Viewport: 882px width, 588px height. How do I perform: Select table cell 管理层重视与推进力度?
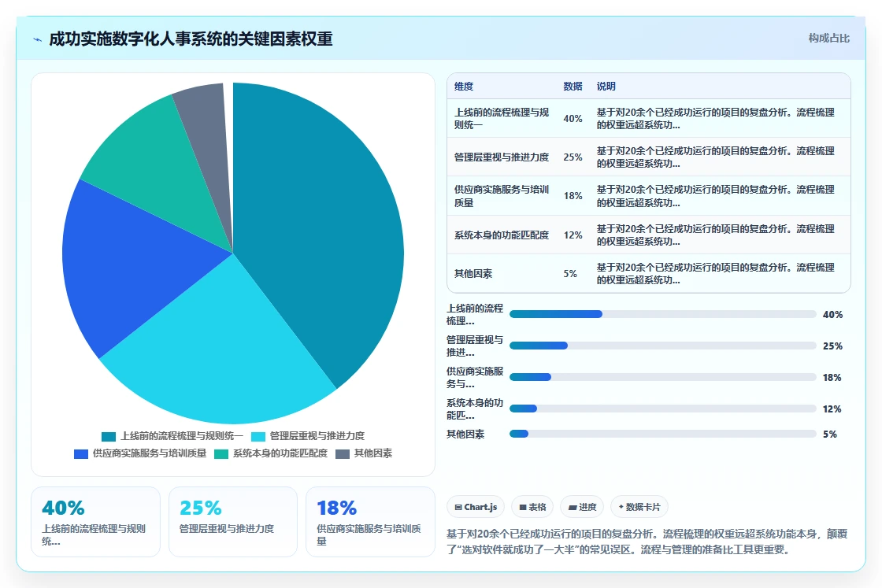pyautogui.click(x=501, y=157)
